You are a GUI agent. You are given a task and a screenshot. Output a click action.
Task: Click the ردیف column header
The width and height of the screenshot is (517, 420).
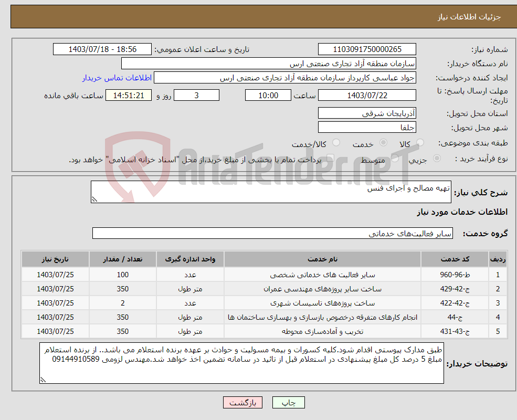click(x=498, y=259)
